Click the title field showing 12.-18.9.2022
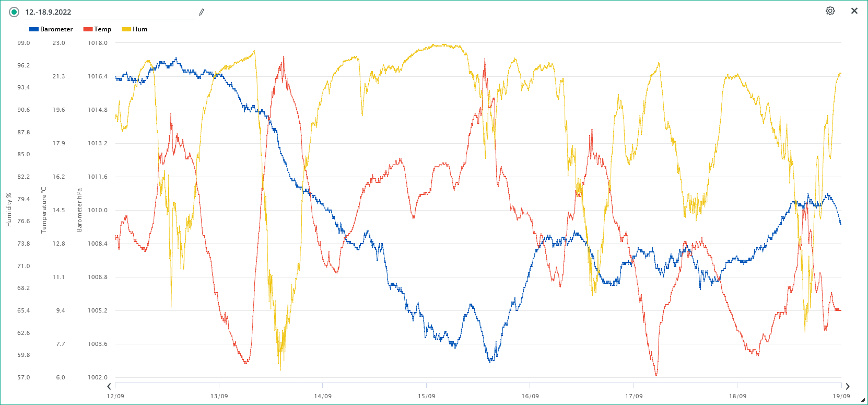 [104, 12]
